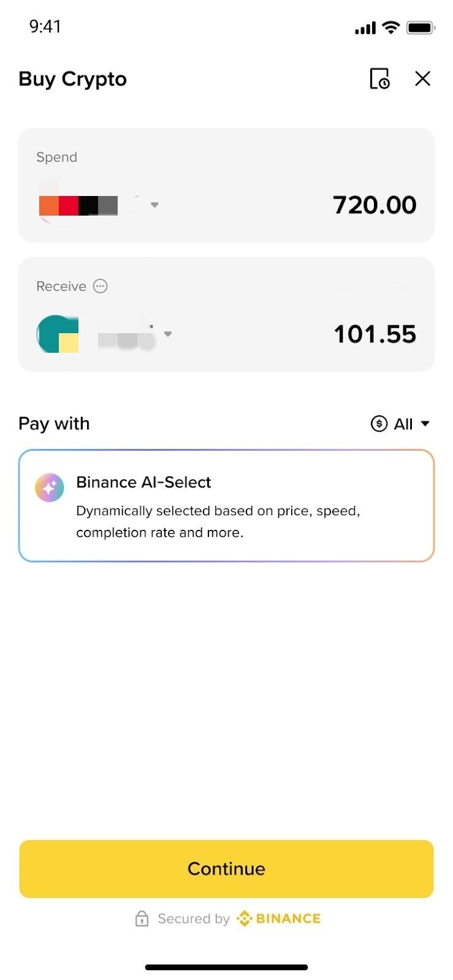Tap the receive crypto coin icon
Image resolution: width=453 pixels, height=980 pixels.
58,334
